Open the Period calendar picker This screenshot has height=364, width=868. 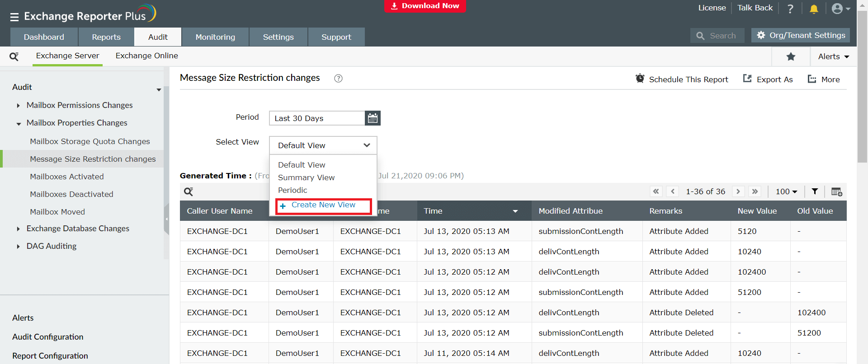coord(373,118)
